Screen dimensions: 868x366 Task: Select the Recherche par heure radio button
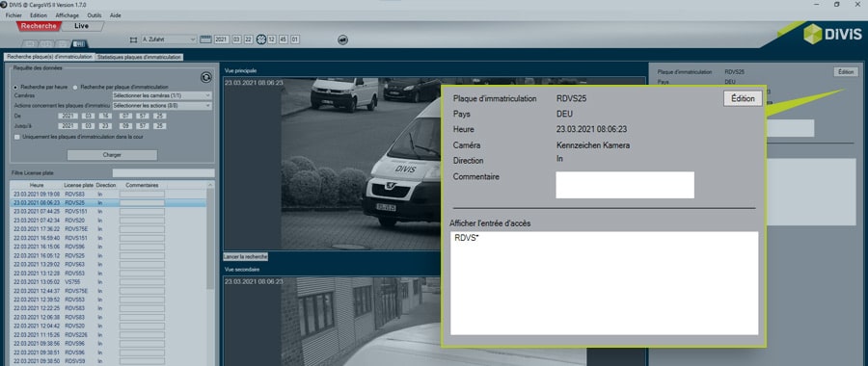(15, 88)
